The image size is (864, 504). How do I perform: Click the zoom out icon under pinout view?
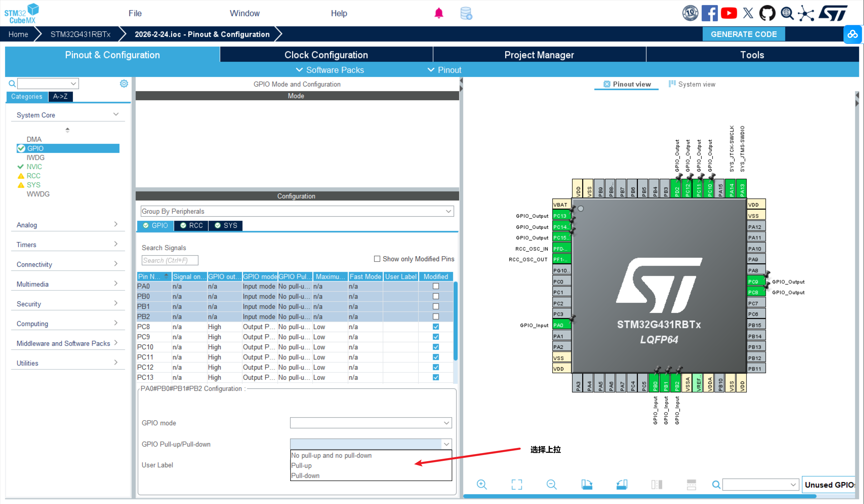click(551, 484)
